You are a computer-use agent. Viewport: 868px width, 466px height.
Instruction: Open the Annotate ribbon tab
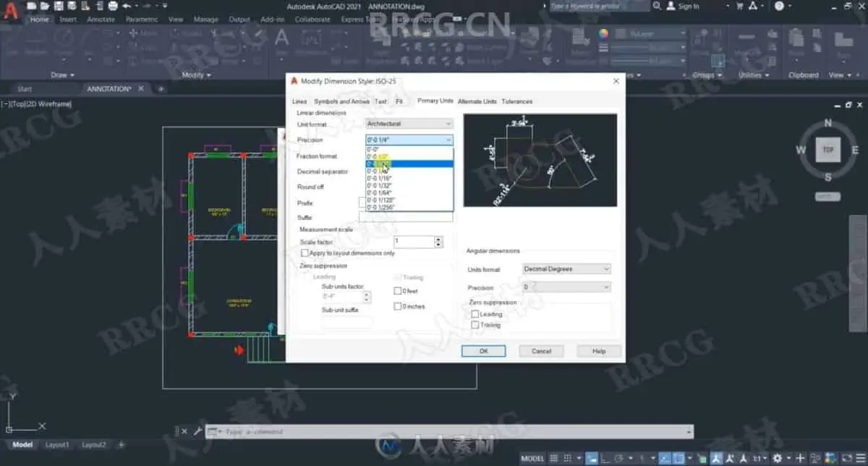(101, 20)
